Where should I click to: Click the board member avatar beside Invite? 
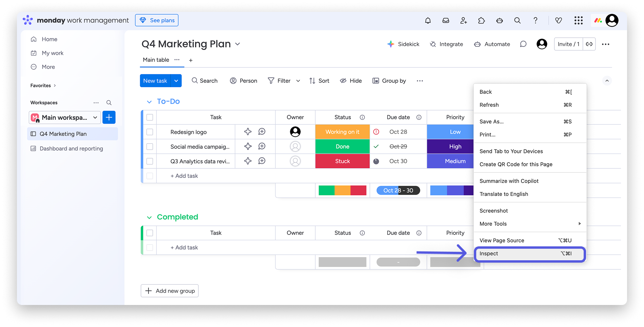(542, 44)
